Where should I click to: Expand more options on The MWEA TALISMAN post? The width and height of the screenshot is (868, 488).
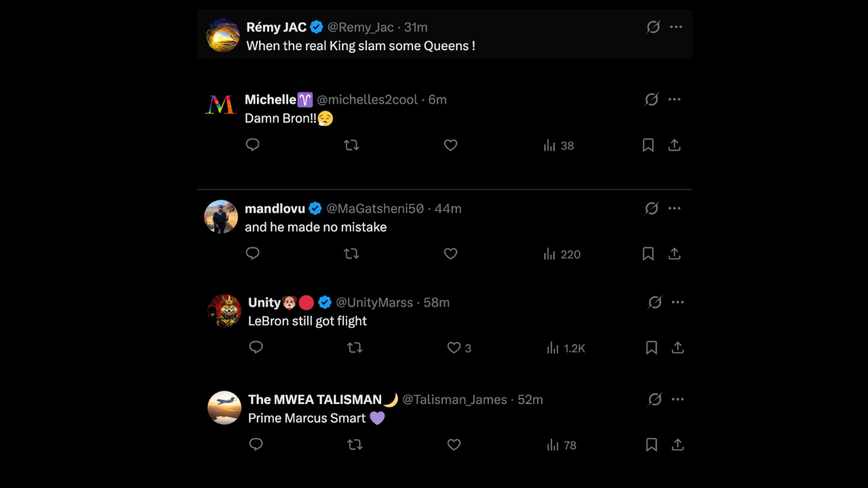point(677,399)
